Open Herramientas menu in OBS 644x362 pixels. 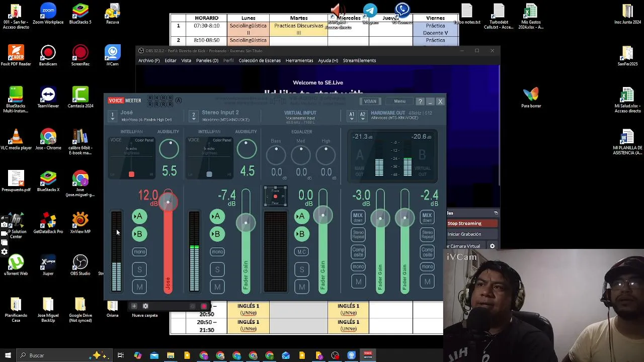pos(299,60)
